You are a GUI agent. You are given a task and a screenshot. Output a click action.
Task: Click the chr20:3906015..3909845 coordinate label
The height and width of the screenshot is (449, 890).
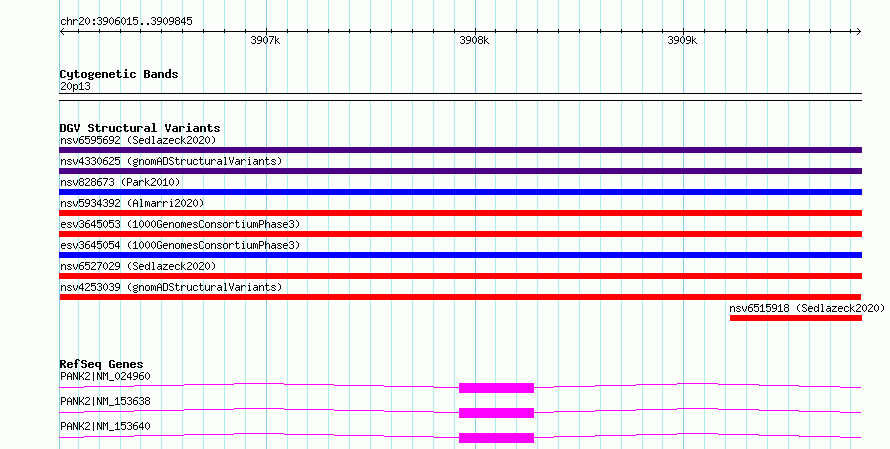pos(126,22)
